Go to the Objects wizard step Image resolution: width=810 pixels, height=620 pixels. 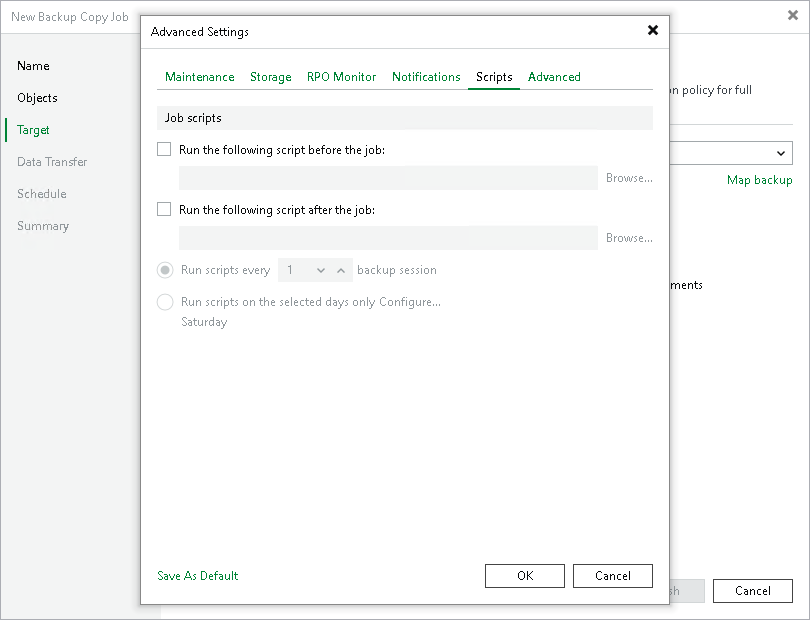[37, 98]
